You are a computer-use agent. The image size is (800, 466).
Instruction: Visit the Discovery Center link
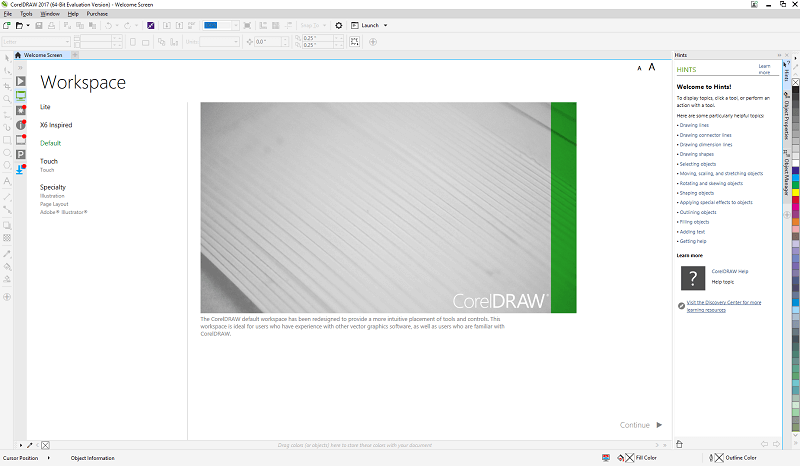[x=723, y=306]
